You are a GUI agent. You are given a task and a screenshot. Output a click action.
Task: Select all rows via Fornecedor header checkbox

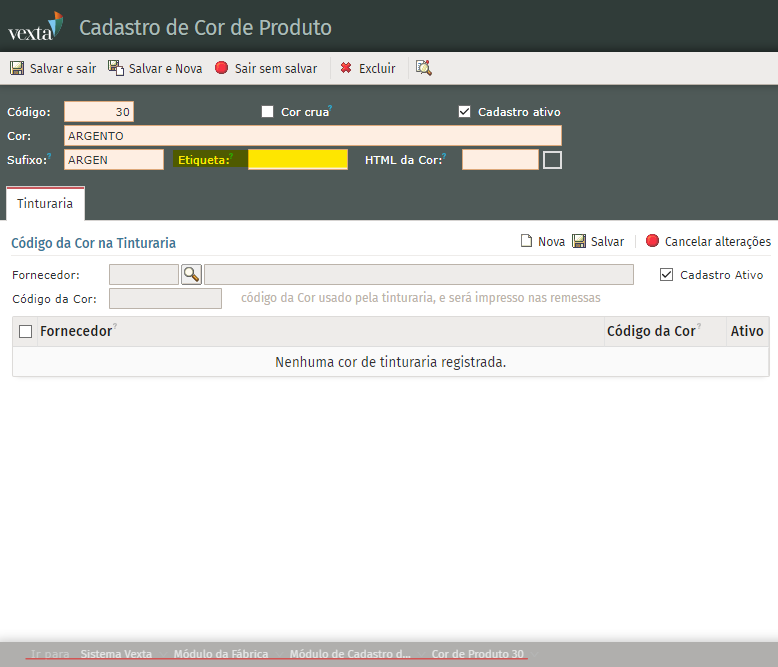pos(26,332)
